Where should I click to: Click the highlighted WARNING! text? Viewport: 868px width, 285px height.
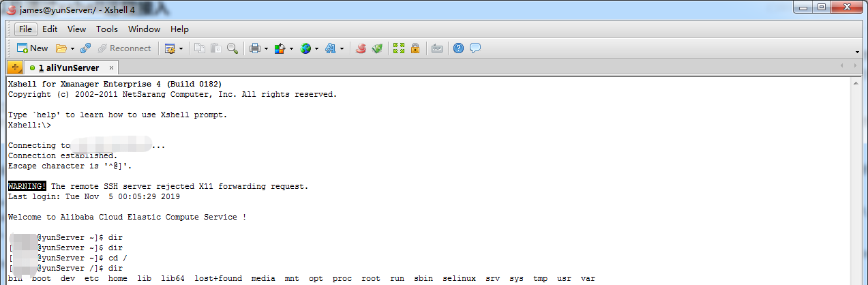click(27, 186)
